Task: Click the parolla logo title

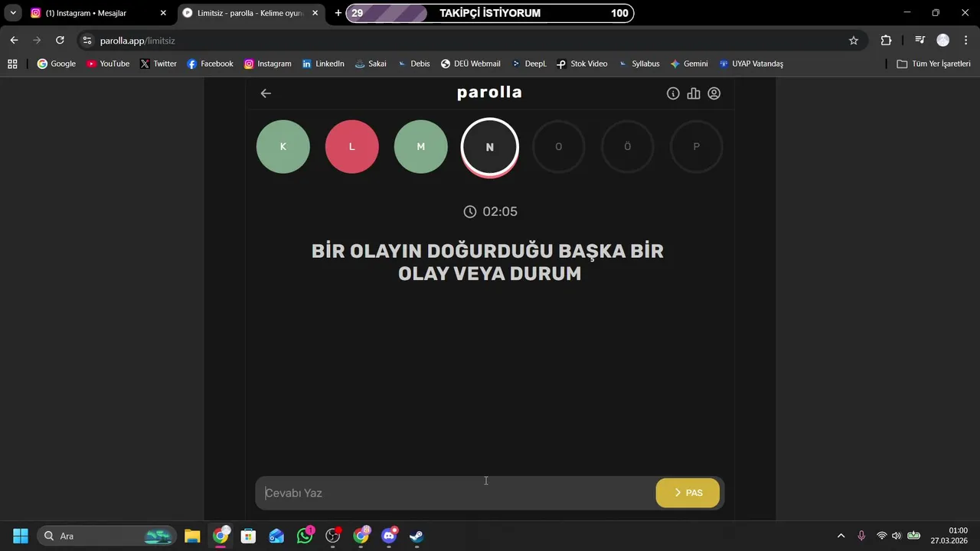Action: pos(489,93)
